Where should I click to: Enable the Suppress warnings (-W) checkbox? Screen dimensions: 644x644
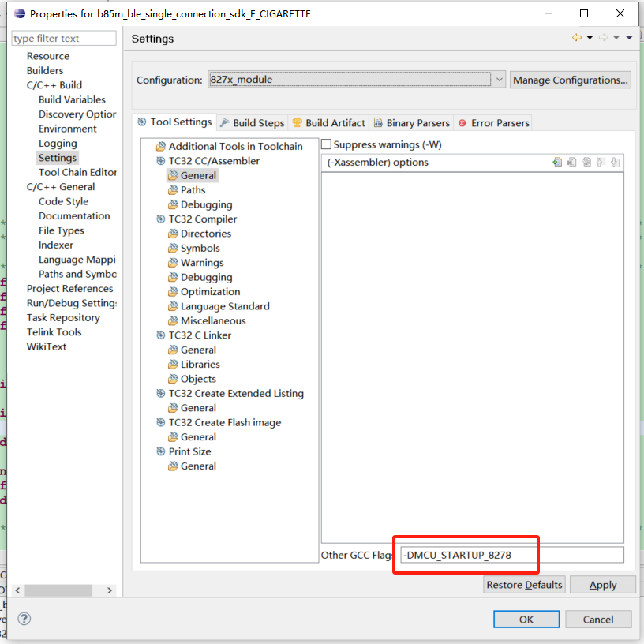pos(326,144)
